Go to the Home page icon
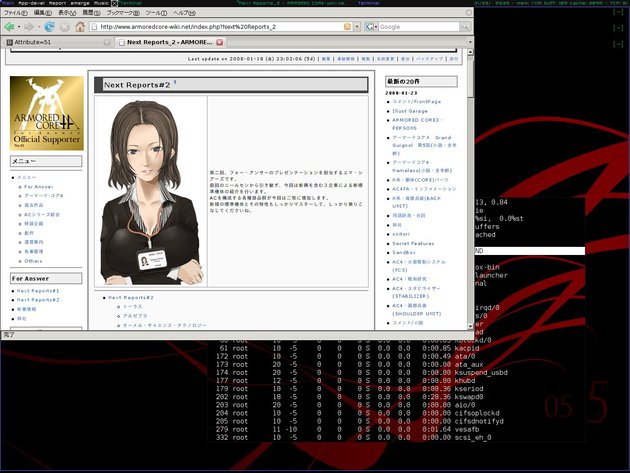 click(80, 27)
